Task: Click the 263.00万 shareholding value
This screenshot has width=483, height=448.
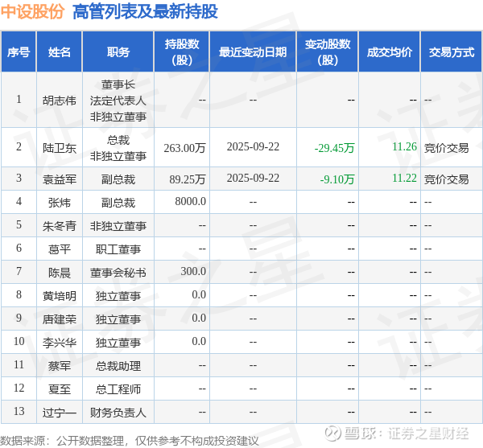Action: tap(184, 148)
